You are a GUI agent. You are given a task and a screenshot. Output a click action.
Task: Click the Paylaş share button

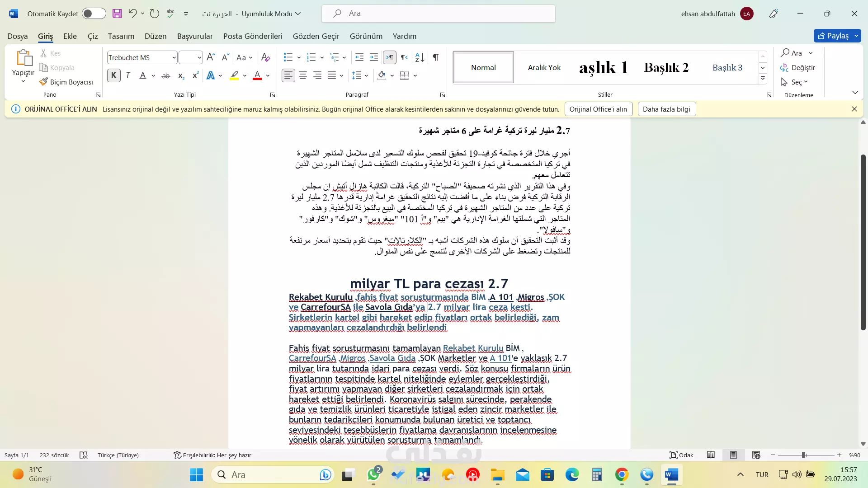pyautogui.click(x=834, y=36)
